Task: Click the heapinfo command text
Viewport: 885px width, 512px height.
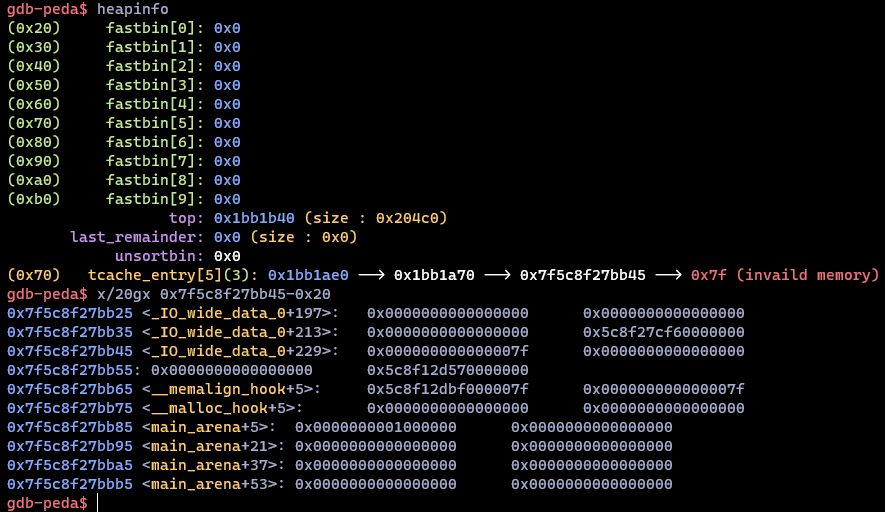Action: pos(133,9)
